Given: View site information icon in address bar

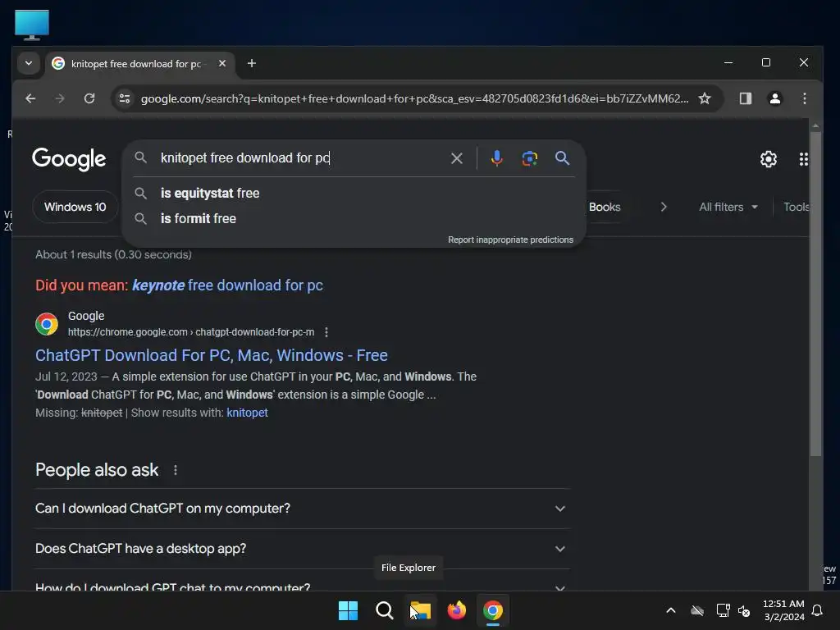Looking at the screenshot, I should coord(125,98).
